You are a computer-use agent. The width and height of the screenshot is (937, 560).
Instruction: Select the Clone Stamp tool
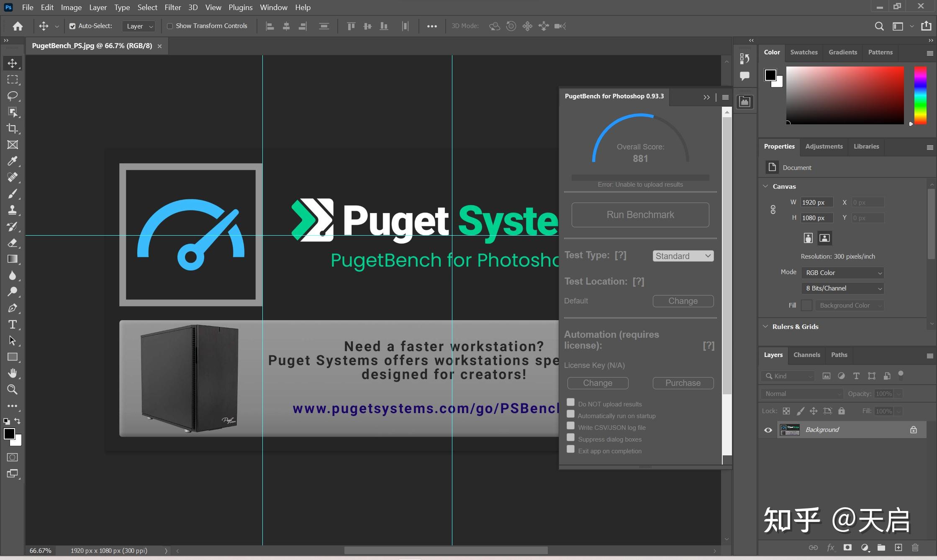pyautogui.click(x=13, y=210)
